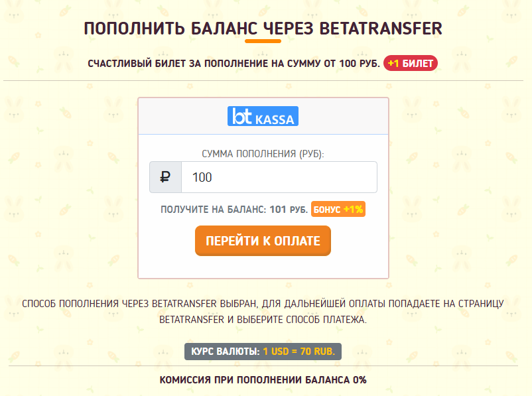The image size is (532, 396).
Task: Click the ПОПОЛНИТЬ БАЛАНС ЧЕРЕЗ BETATRANSFER heading
Action: [x=263, y=29]
